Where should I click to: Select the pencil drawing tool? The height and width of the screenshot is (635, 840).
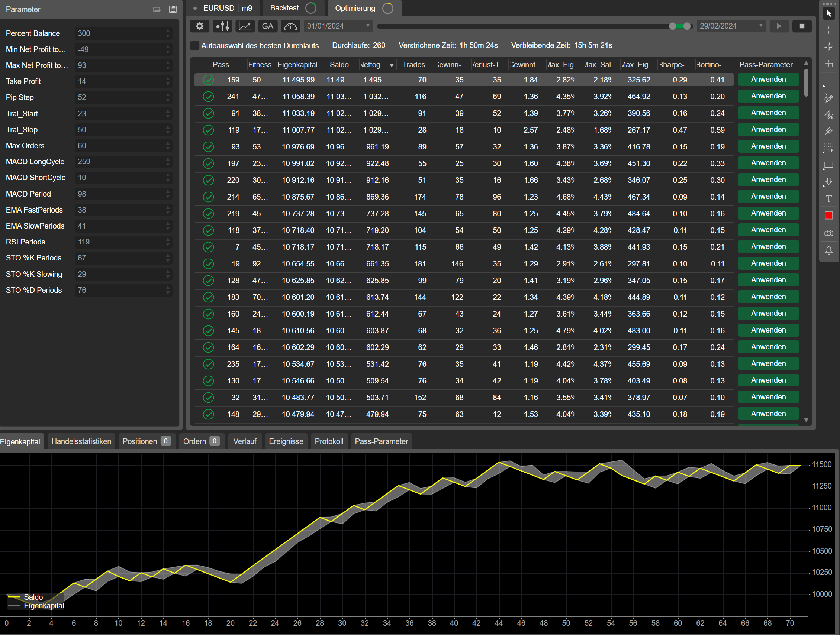(x=829, y=98)
